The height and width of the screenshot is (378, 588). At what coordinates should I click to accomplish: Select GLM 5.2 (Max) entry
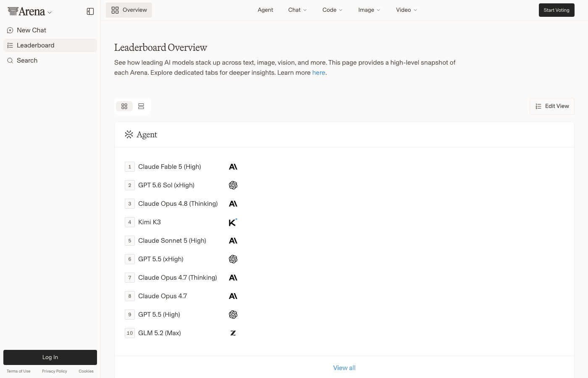[x=160, y=333]
